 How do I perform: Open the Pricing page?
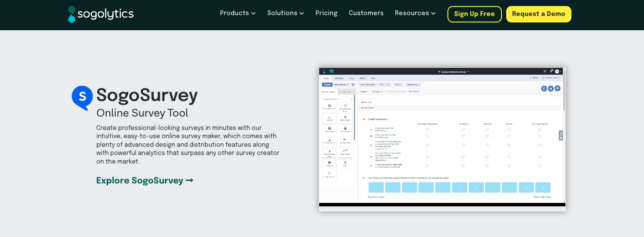pos(327,13)
